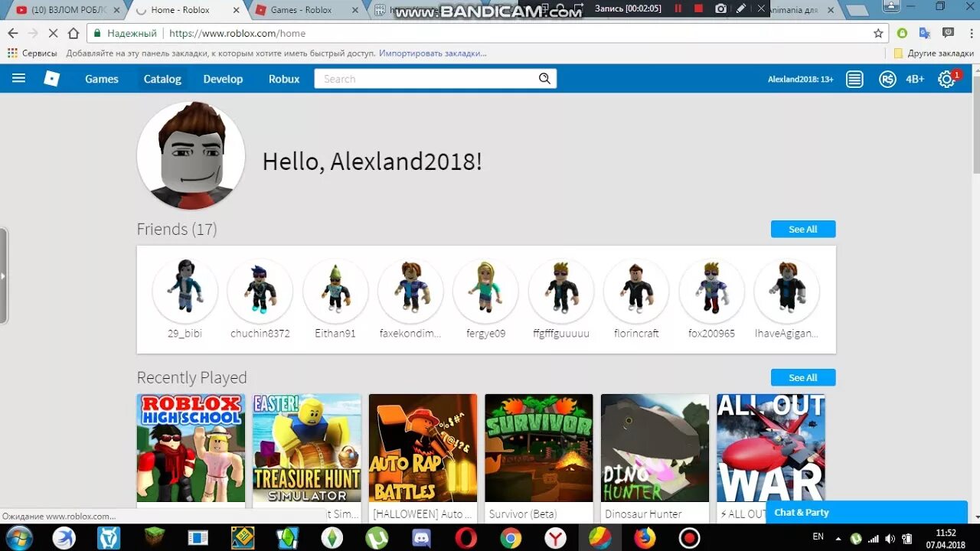Open the browser home page icon
The width and height of the screenshot is (980, 551).
click(x=73, y=33)
